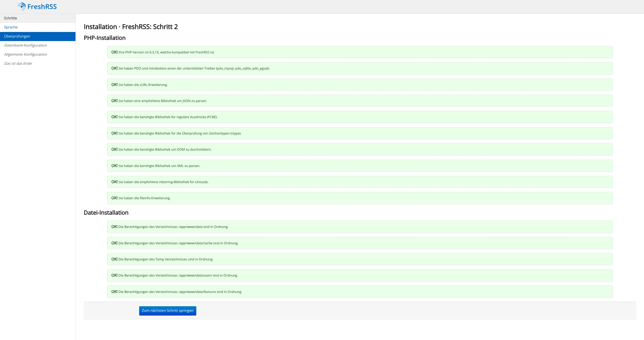Click the PHP-Installation heading

point(105,38)
